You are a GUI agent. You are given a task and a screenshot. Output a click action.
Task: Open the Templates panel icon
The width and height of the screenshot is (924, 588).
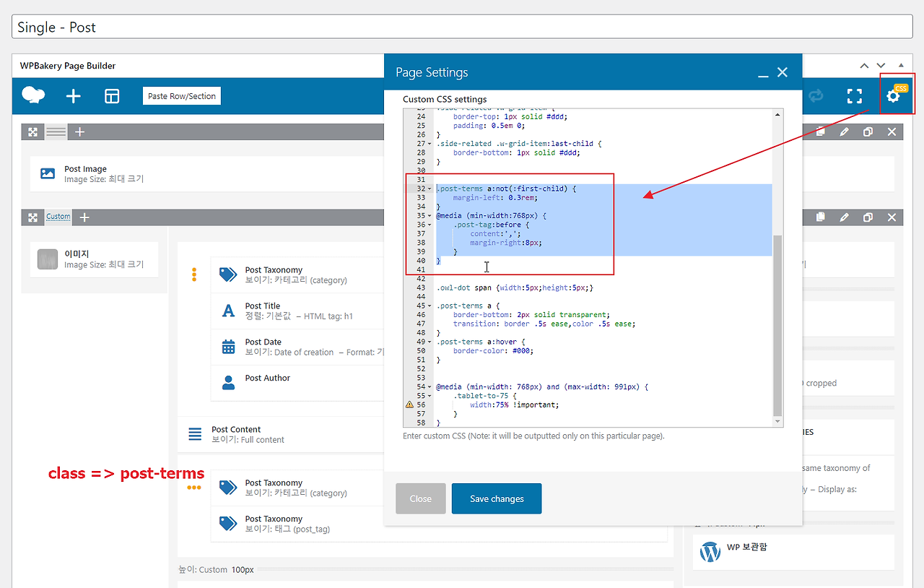coord(112,96)
